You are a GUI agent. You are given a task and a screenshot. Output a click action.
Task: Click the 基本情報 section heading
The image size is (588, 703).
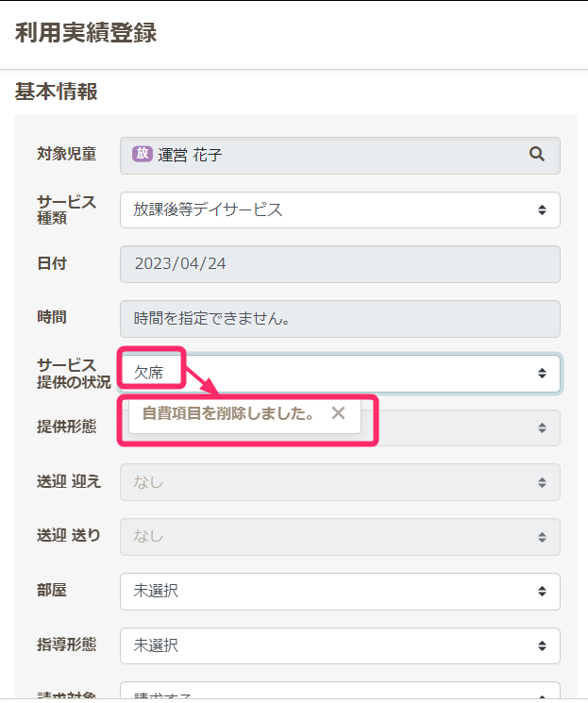click(57, 92)
